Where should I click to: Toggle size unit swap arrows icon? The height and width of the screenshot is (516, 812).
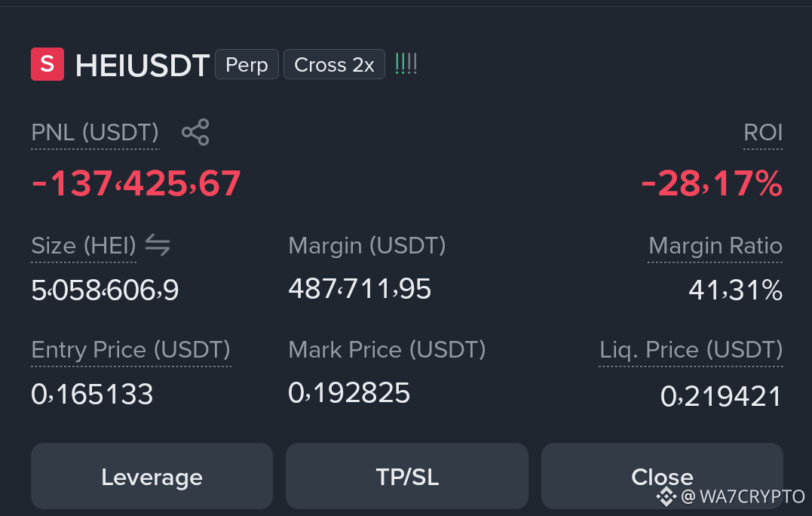158,245
